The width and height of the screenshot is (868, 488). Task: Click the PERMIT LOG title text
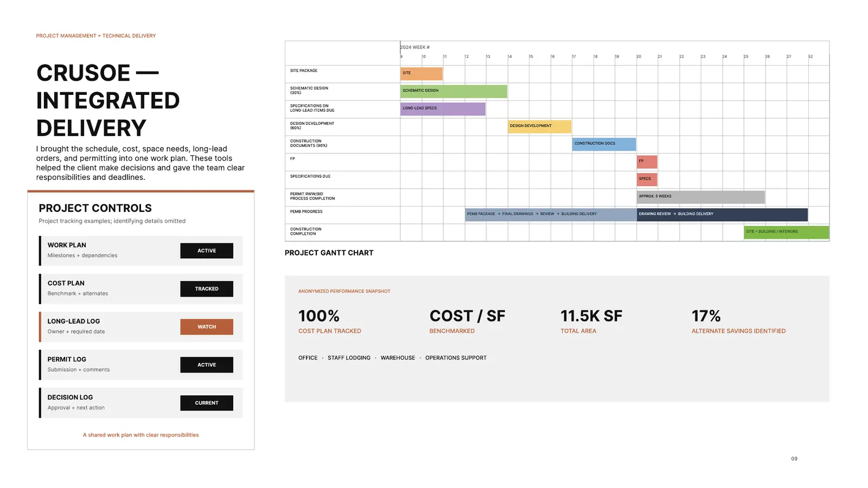67,359
